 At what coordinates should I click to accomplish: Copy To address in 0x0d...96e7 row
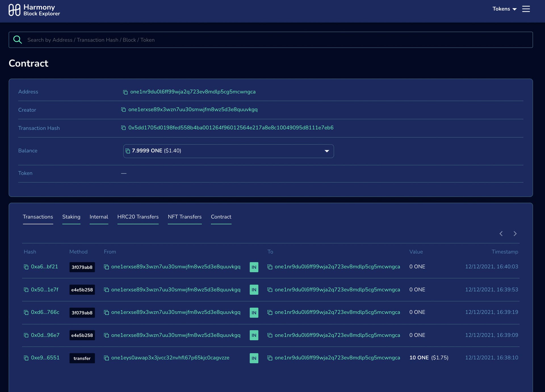click(x=270, y=335)
